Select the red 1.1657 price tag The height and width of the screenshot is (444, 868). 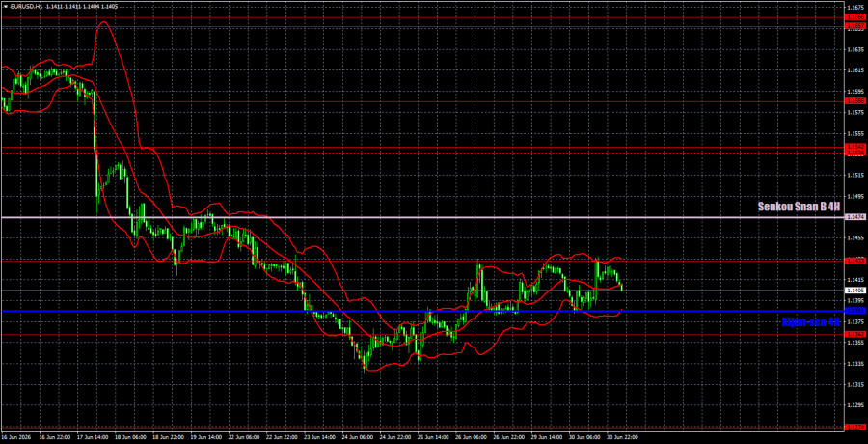pos(855,26)
